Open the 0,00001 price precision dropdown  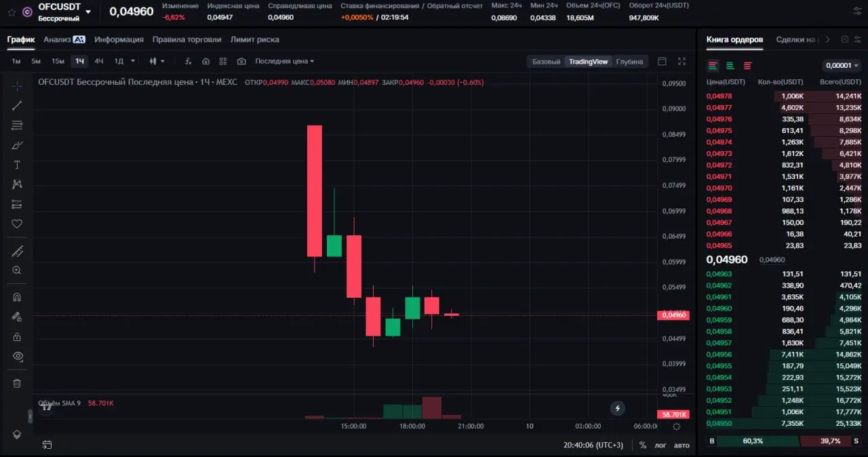(842, 66)
